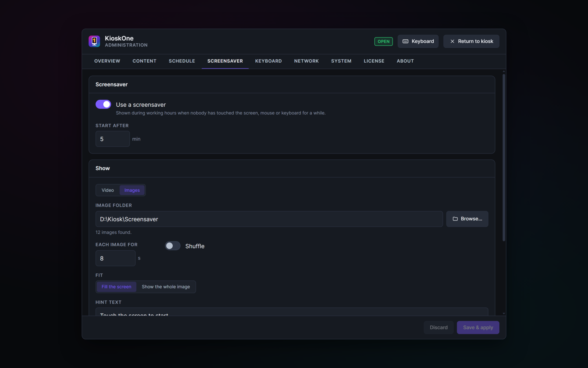
Task: Click Return to kiosk
Action: [x=471, y=41]
